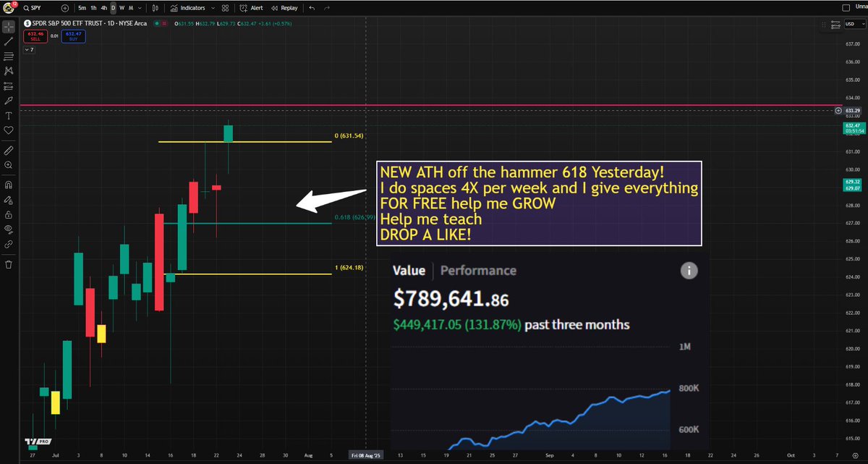The image size is (868, 464).
Task: Toggle hide all drawings eye icon
Action: (x=9, y=229)
